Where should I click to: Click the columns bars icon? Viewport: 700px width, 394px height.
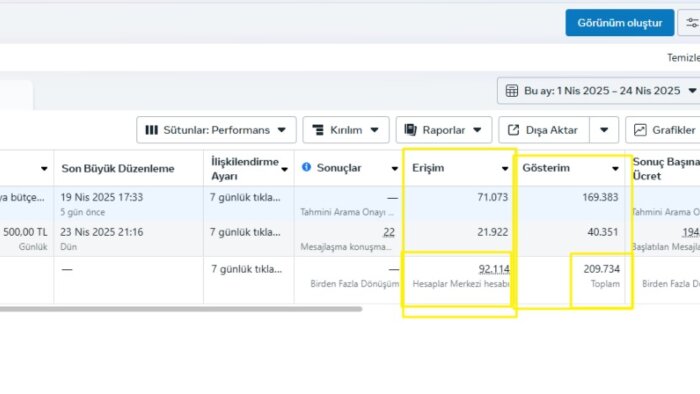coord(151,130)
